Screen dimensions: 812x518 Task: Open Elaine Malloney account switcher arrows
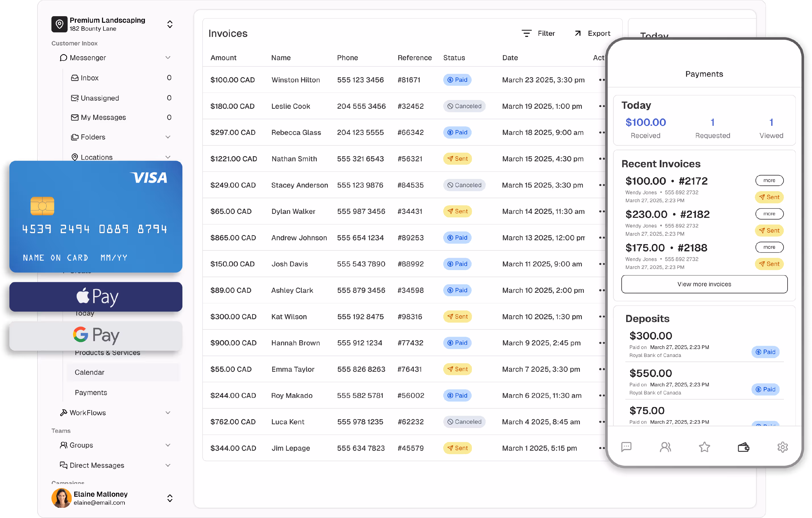tap(170, 498)
